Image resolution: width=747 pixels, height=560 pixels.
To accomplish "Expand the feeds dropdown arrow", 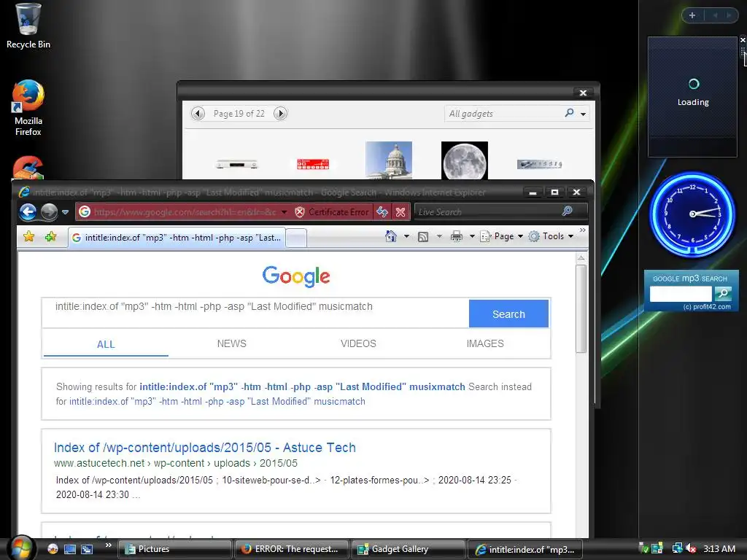I will click(x=439, y=236).
